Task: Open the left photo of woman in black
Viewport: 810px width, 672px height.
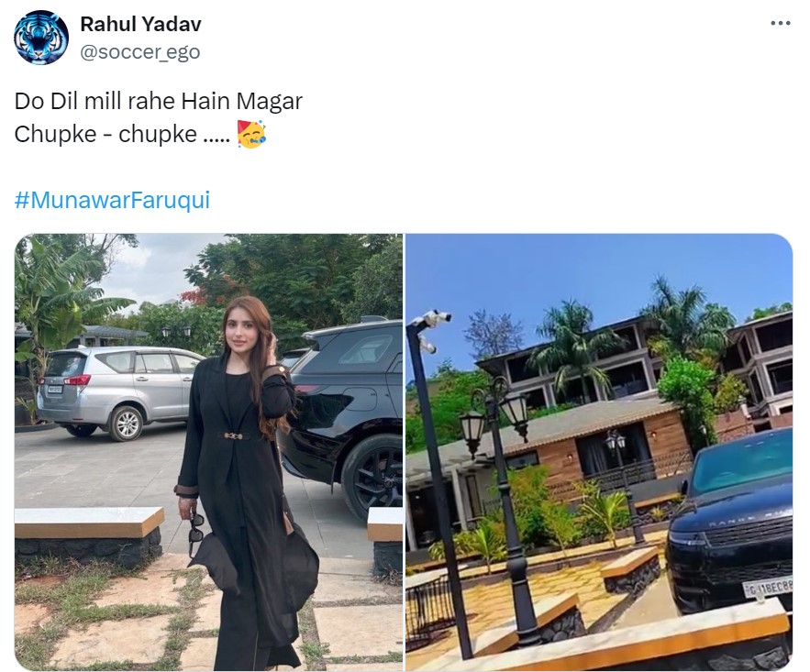Action: 209,452
